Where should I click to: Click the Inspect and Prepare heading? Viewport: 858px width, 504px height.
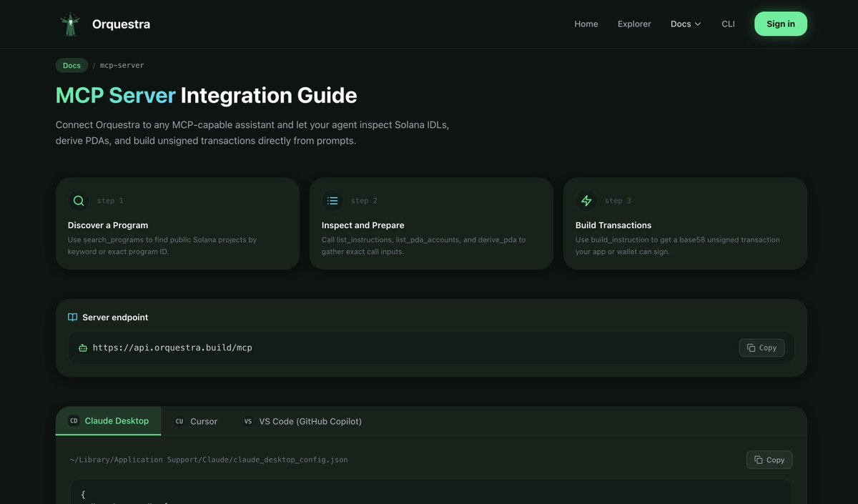[x=363, y=225]
